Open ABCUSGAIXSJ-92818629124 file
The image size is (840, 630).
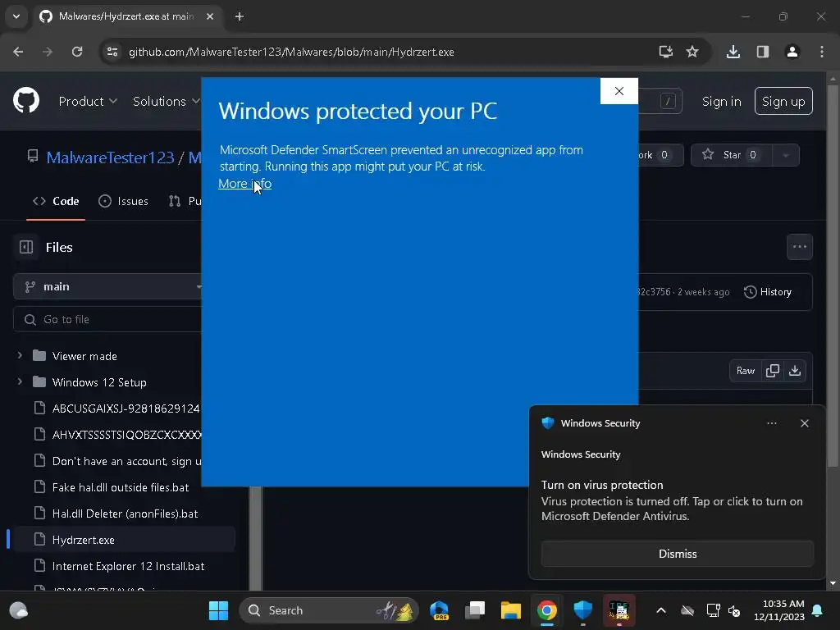click(x=126, y=409)
